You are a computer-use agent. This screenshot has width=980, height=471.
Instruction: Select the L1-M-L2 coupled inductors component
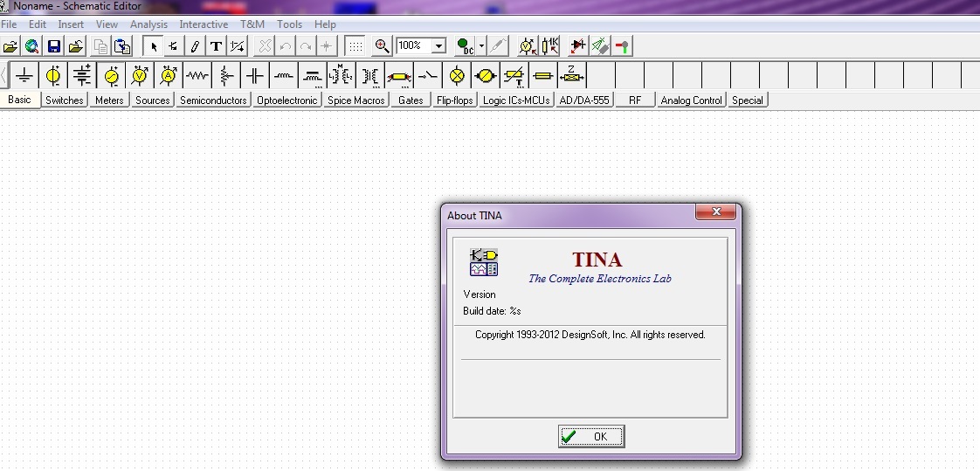(342, 76)
